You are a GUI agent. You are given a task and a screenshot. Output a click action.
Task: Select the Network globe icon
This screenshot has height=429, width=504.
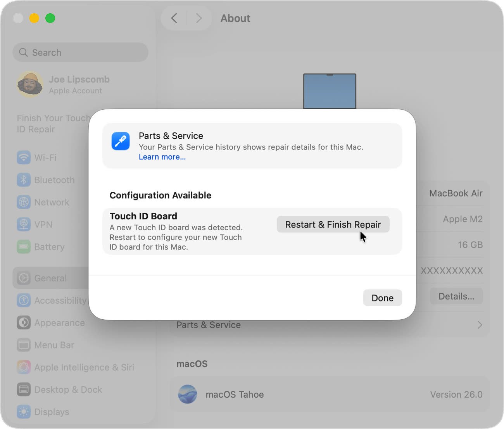[24, 202]
